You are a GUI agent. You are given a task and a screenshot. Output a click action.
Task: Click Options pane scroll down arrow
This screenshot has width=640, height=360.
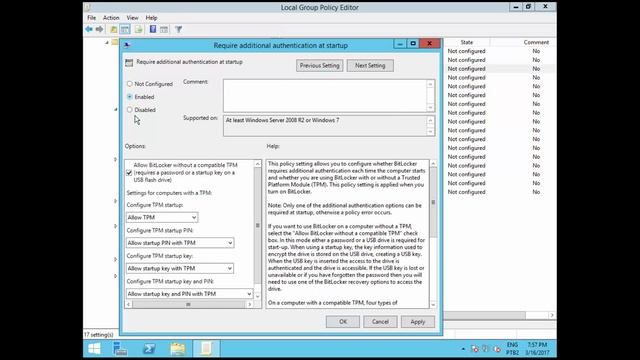[258, 296]
